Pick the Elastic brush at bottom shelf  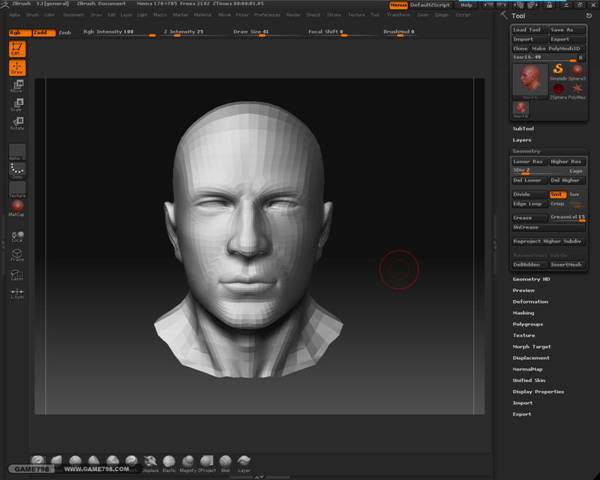[x=169, y=461]
